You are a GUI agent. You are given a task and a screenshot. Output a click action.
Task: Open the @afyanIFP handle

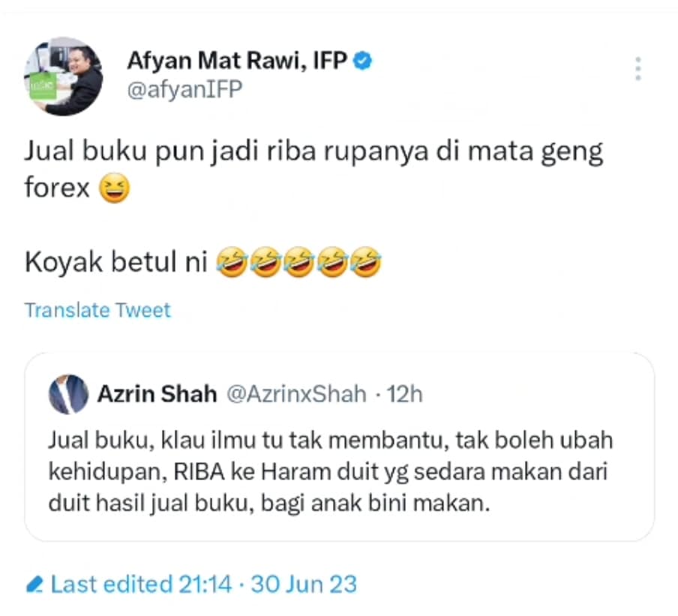click(x=184, y=89)
